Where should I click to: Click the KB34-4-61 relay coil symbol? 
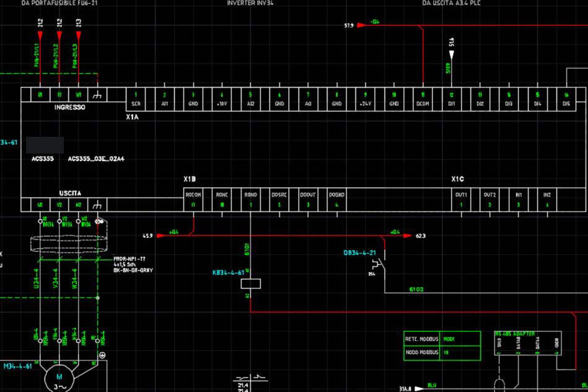250,284
